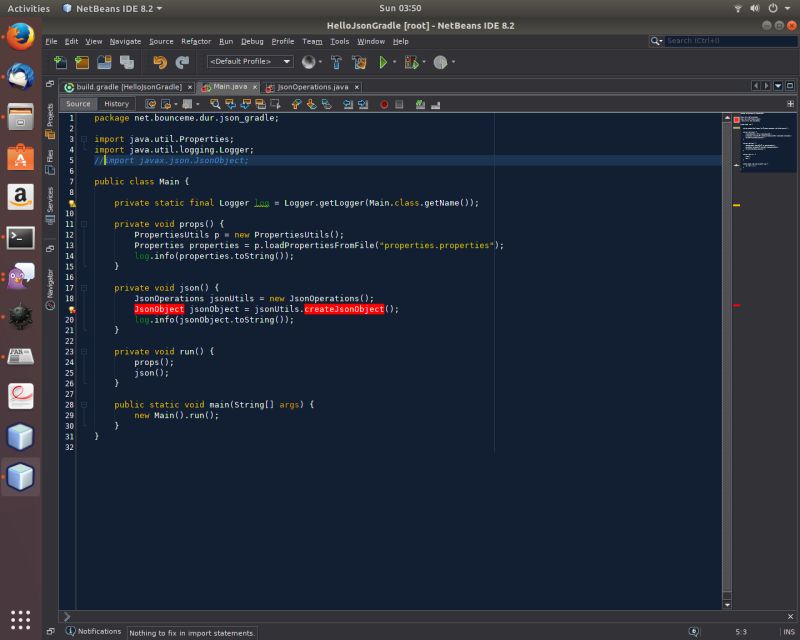This screenshot has height=640, width=800.
Task: Click the globe browser icon in toolbar
Action: [308, 62]
